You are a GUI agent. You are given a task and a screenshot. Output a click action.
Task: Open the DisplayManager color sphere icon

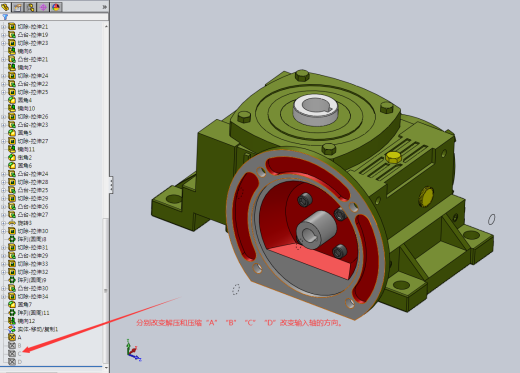point(56,7)
